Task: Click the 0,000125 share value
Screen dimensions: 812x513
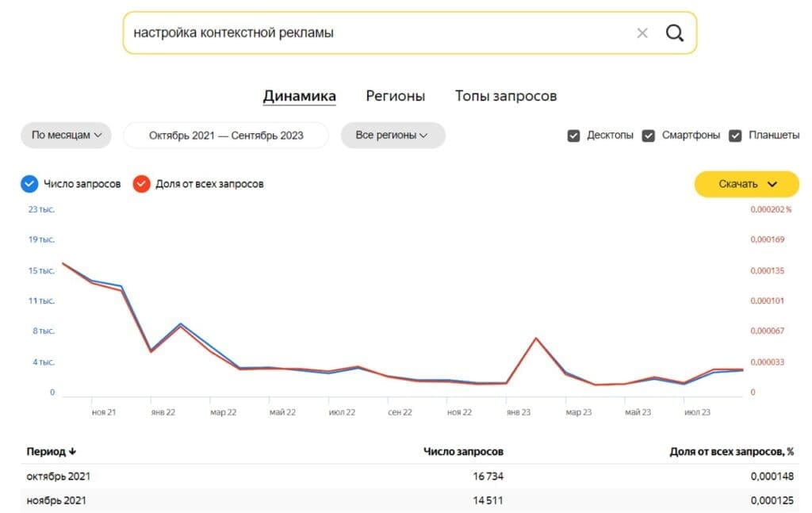Action: (x=772, y=500)
